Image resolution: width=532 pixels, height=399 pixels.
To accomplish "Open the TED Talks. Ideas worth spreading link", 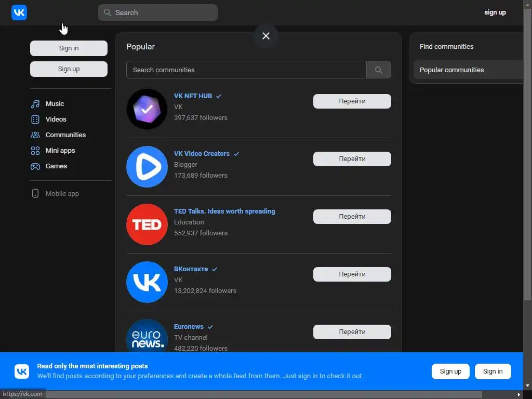I will [224, 211].
